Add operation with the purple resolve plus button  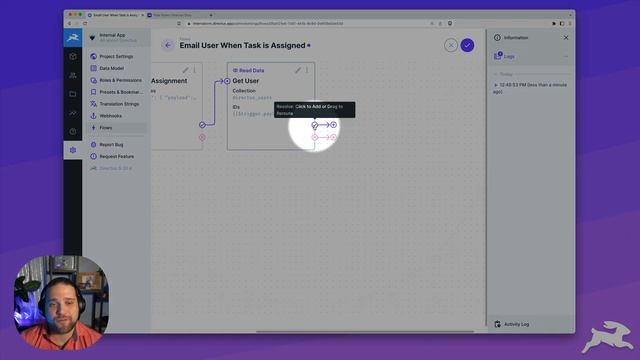pos(333,125)
